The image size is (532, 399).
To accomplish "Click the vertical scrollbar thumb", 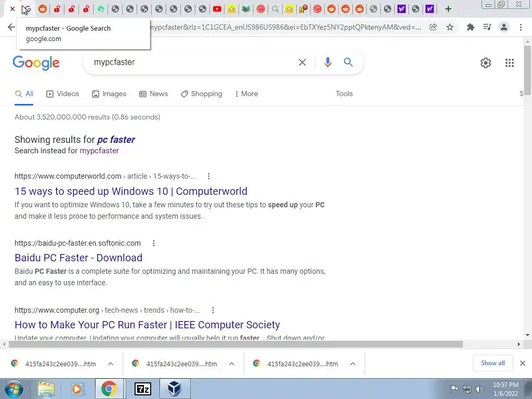I will pyautogui.click(x=527, y=70).
